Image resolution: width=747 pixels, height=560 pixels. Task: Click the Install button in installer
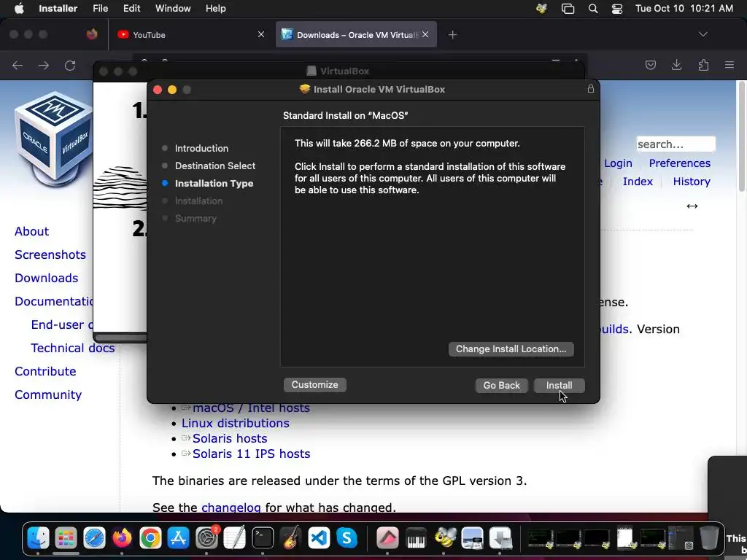coord(559,385)
